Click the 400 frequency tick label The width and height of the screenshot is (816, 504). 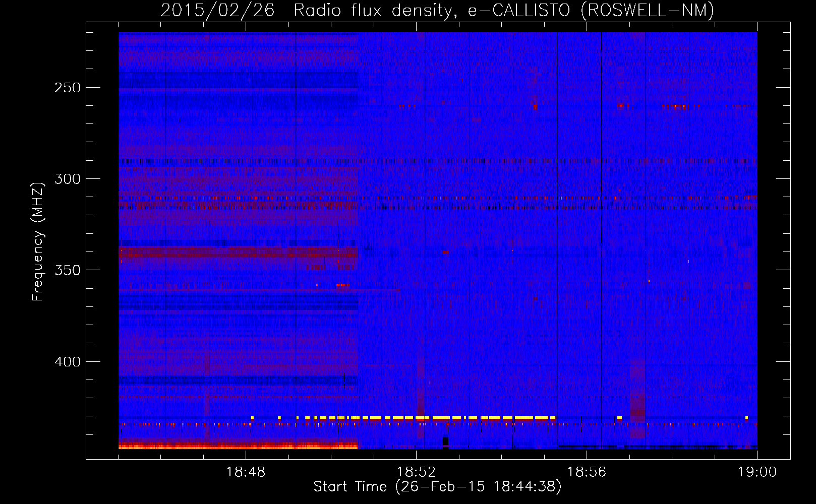click(68, 362)
